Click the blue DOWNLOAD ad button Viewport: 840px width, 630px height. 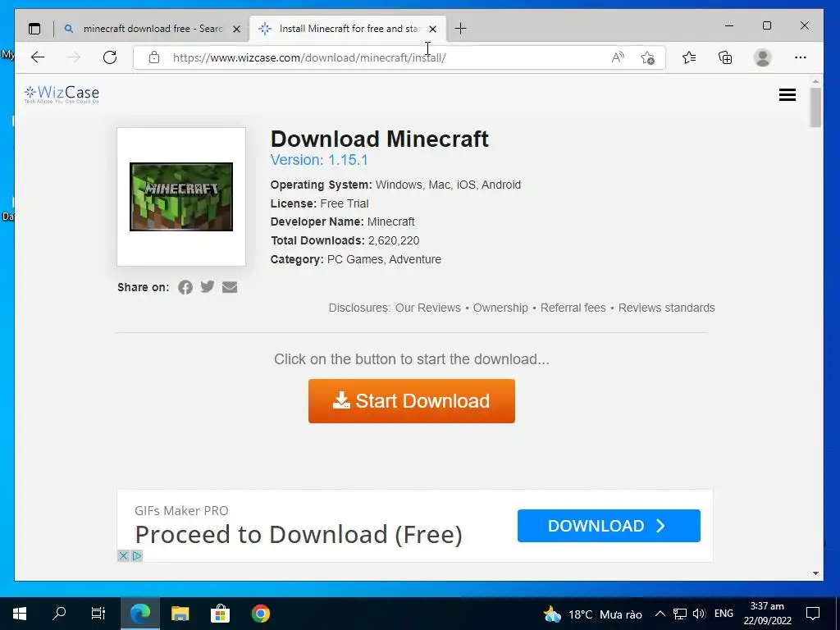click(x=609, y=526)
